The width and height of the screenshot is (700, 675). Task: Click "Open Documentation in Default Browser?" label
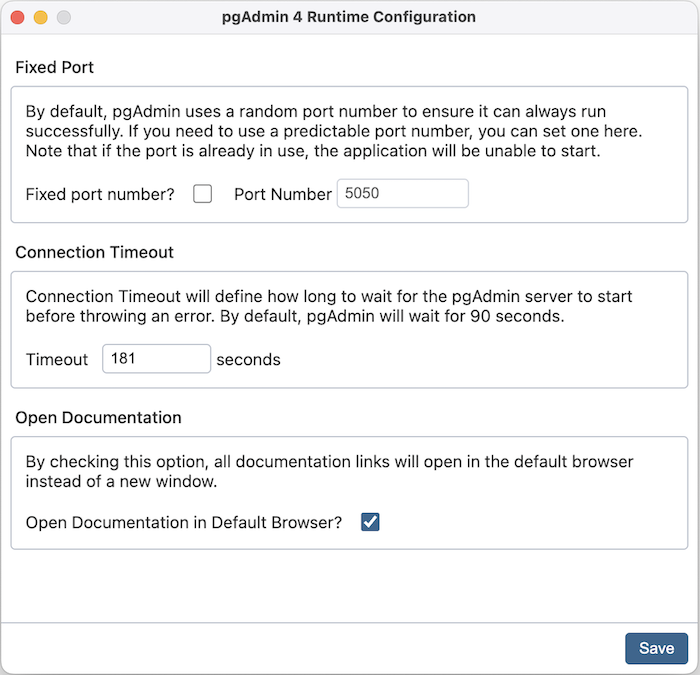coord(184,522)
